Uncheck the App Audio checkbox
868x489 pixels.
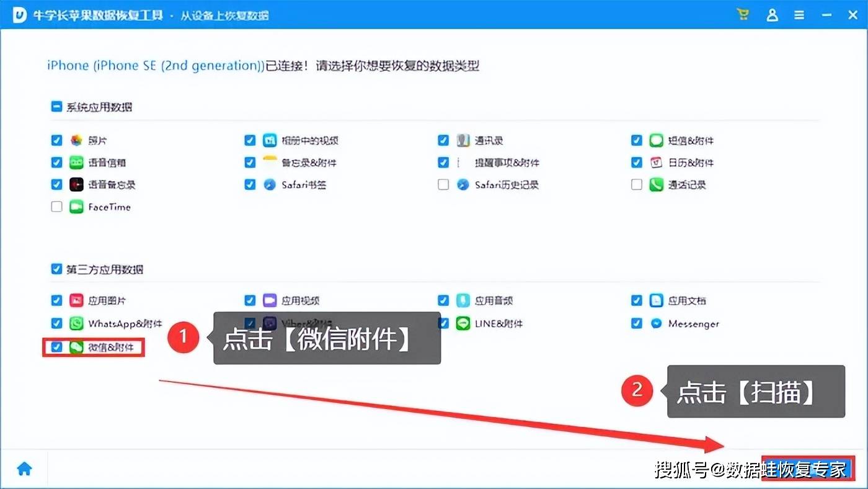click(x=443, y=301)
